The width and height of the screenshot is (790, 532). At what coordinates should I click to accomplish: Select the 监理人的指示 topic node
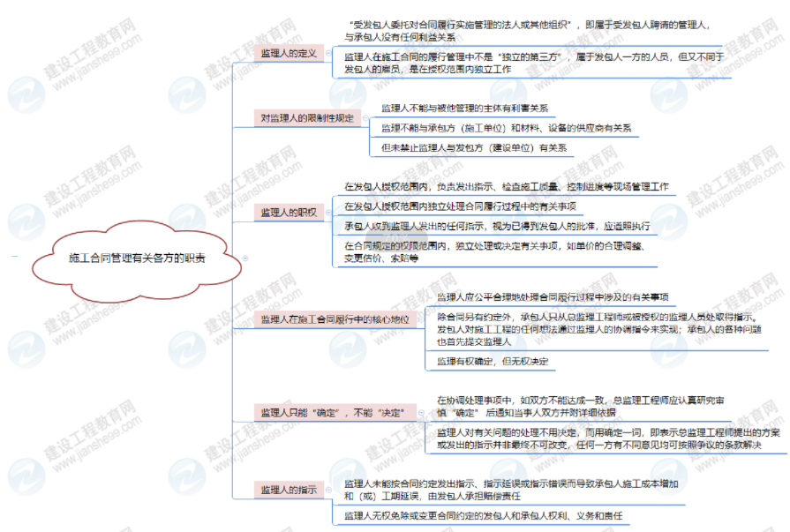[x=289, y=490]
